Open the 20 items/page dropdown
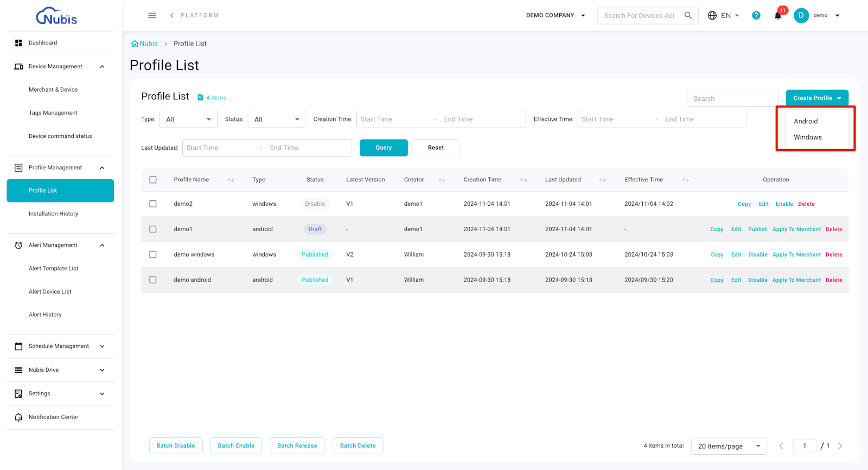 pos(729,446)
